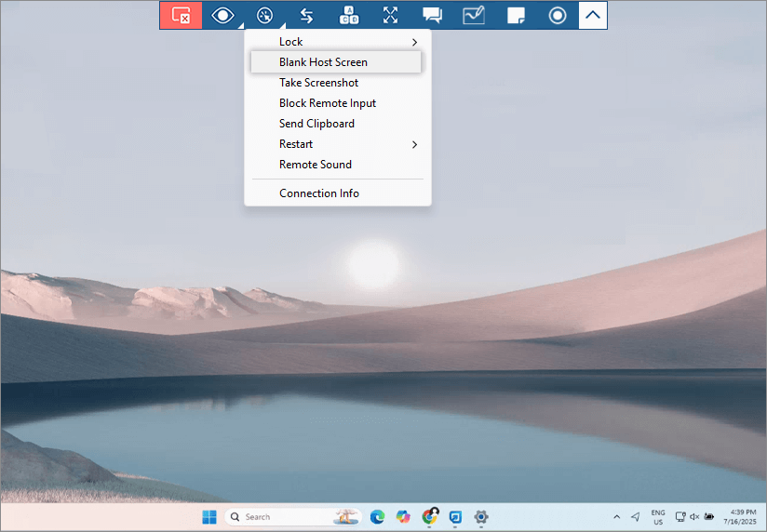Click the sticky note icon in toolbar
Screen dimensions: 767x532
516,15
